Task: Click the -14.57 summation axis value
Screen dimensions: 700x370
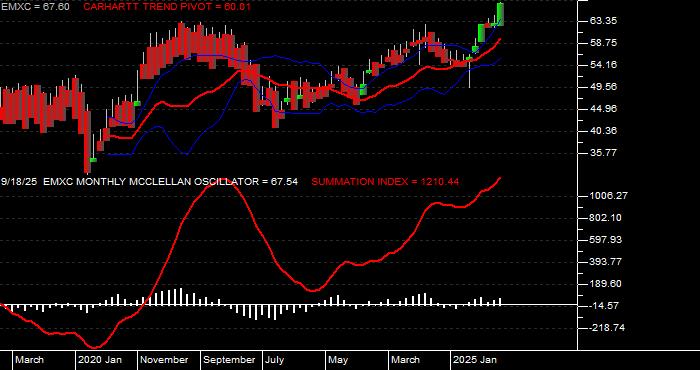Action: coord(603,306)
